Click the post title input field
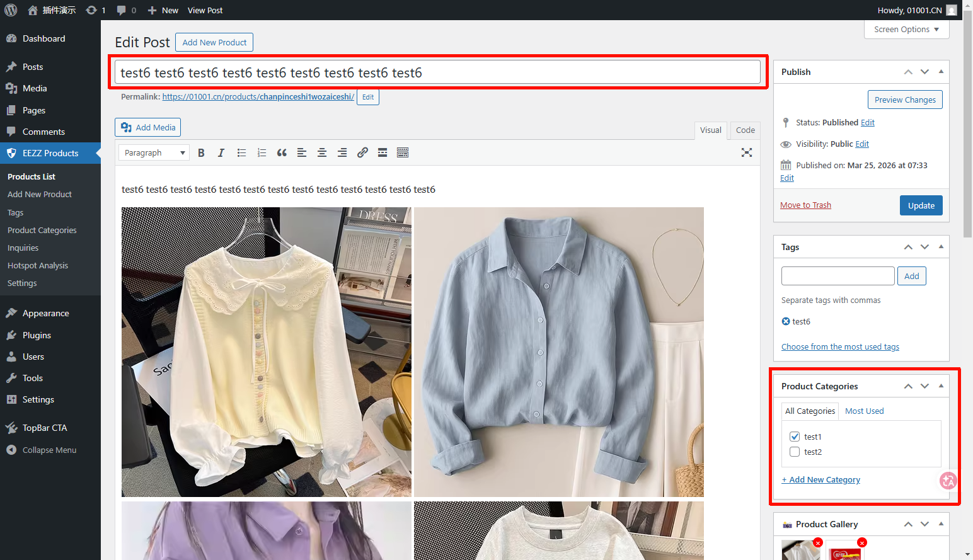 pyautogui.click(x=437, y=72)
